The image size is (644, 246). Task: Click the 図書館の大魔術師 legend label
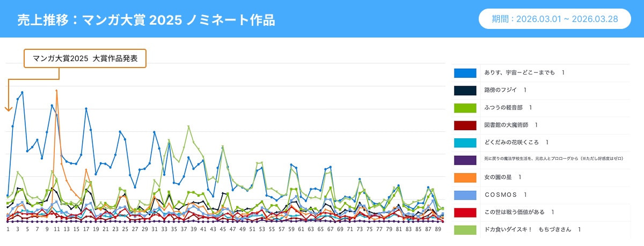click(510, 125)
